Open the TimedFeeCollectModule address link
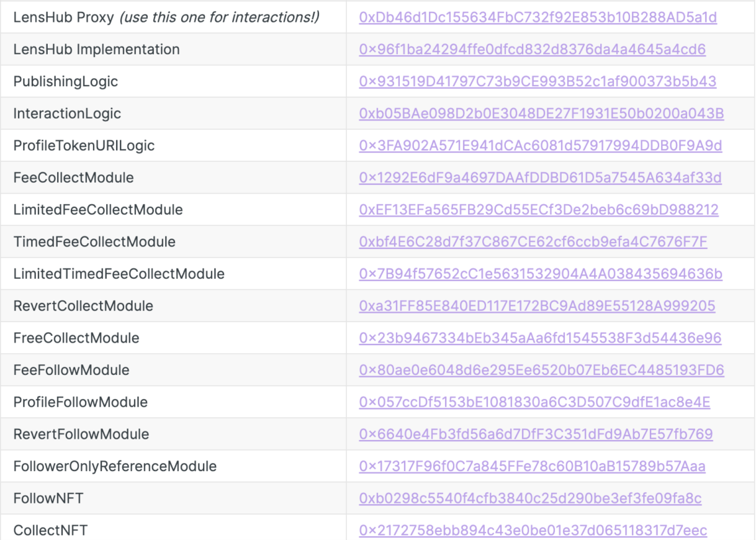The height and width of the screenshot is (540, 756). pos(533,242)
